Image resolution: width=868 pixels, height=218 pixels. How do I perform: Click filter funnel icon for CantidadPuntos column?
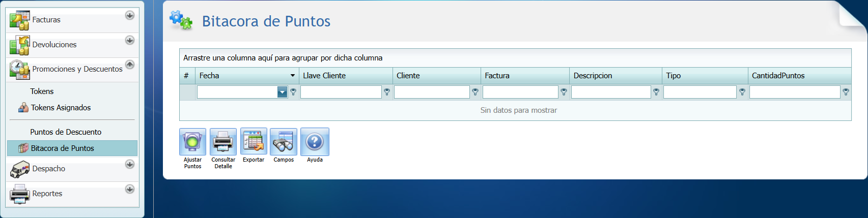point(846,92)
